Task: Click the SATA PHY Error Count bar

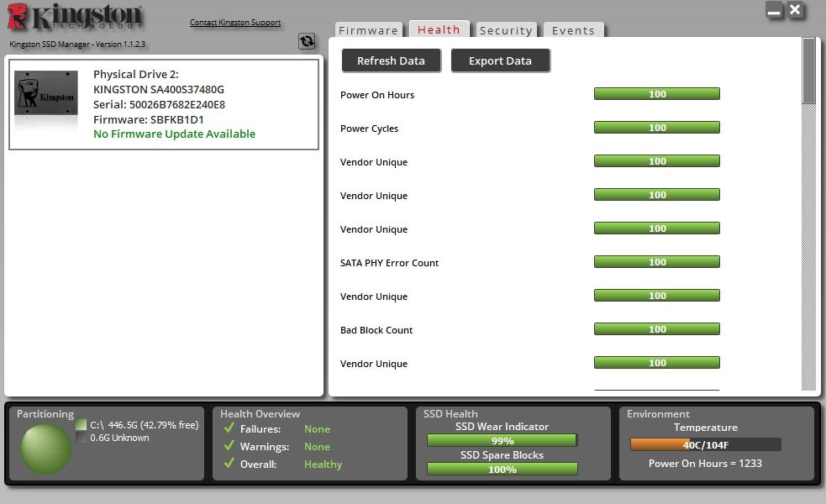Action: tap(657, 262)
